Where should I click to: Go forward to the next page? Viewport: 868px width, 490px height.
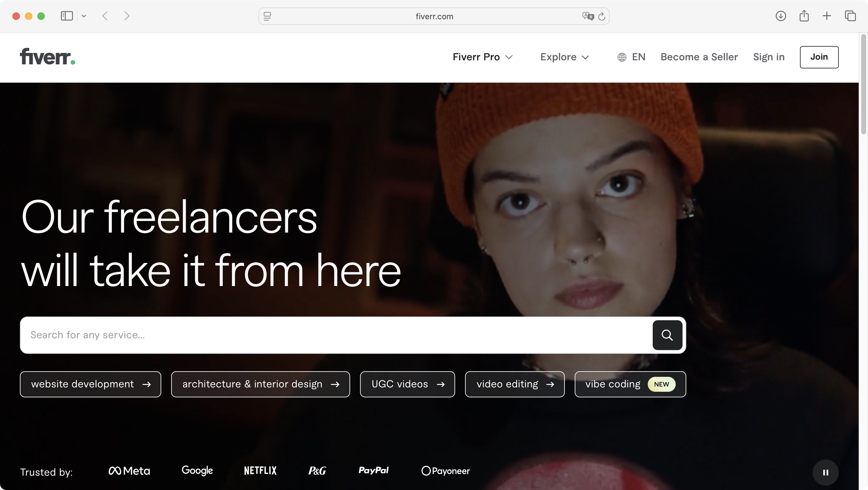[127, 16]
